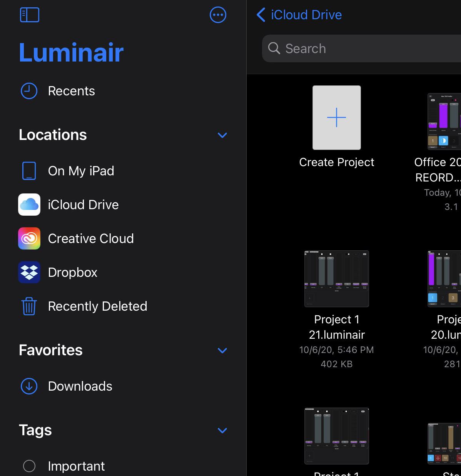Image resolution: width=461 pixels, height=476 pixels.
Task: Select the Creative Cloud location label
Action: pos(91,238)
